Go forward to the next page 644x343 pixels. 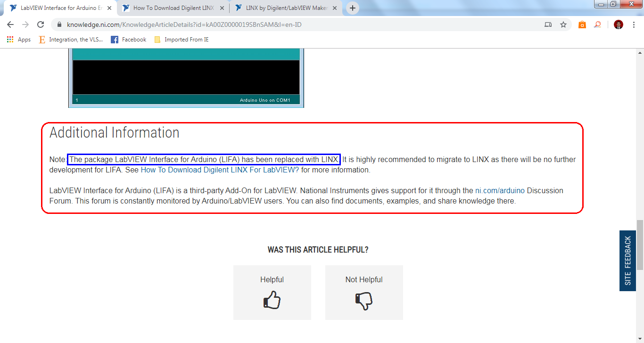pos(25,24)
